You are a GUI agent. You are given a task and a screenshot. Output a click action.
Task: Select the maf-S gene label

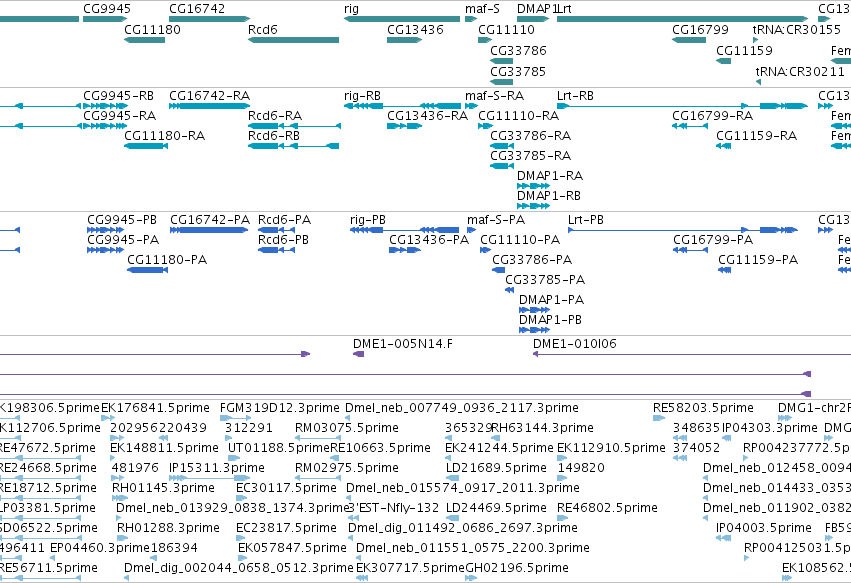[x=482, y=9]
